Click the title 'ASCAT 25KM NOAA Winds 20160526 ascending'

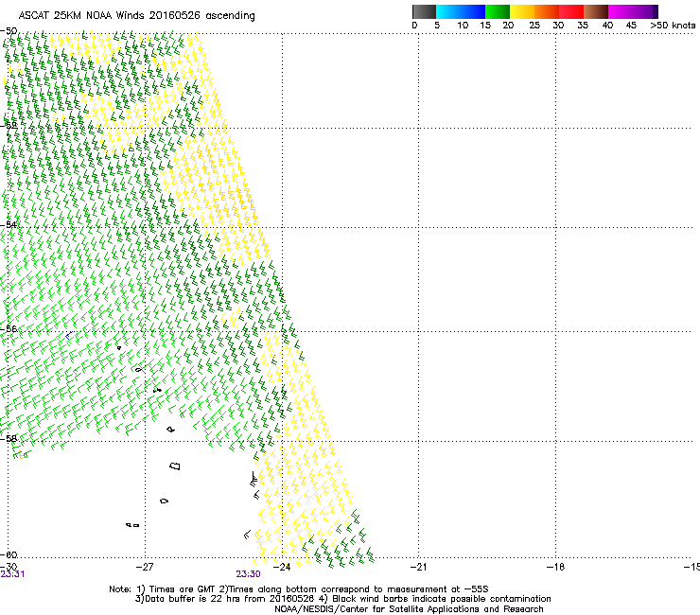[136, 16]
